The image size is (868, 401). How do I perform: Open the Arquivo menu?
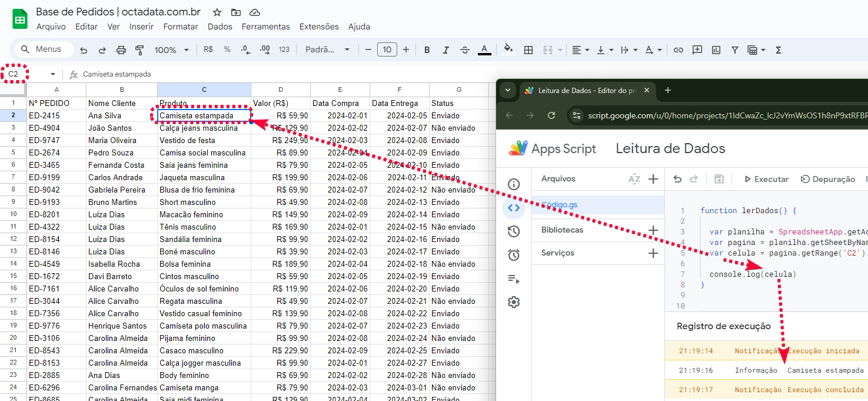(x=51, y=26)
